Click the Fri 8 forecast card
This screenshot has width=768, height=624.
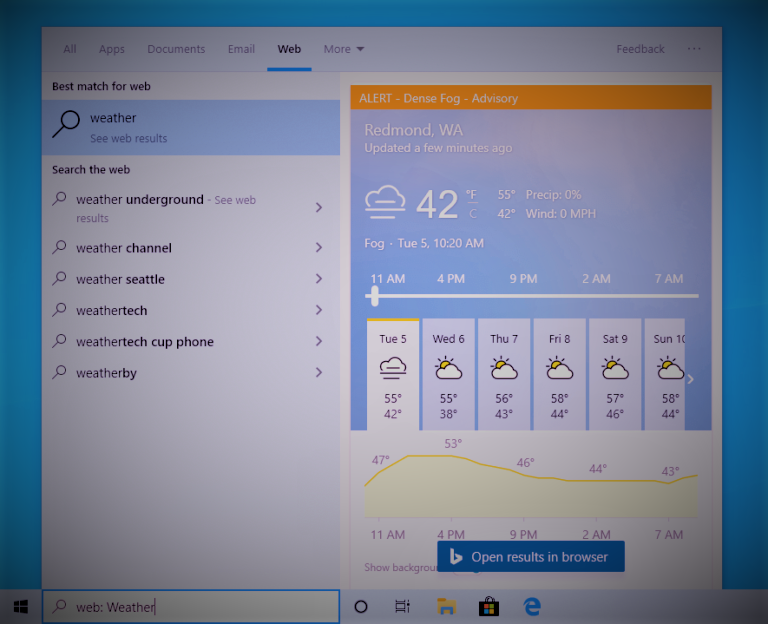point(559,375)
